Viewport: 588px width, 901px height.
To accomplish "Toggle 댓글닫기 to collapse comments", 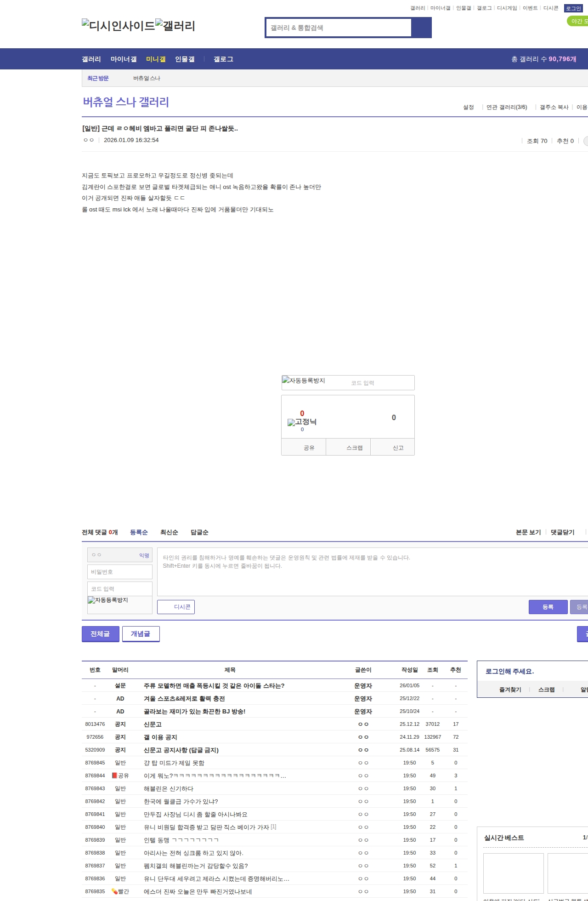I will pyautogui.click(x=562, y=532).
